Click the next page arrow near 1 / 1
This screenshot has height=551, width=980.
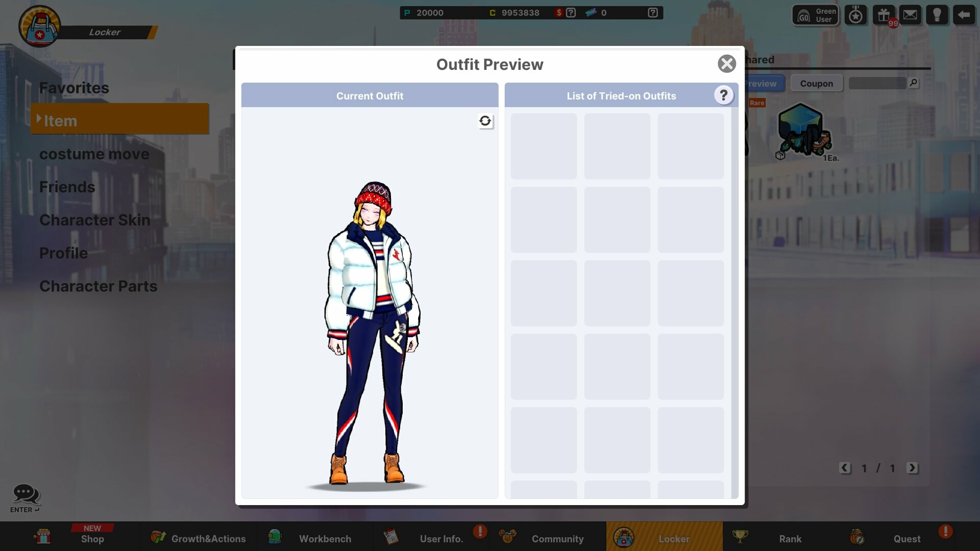point(913,468)
